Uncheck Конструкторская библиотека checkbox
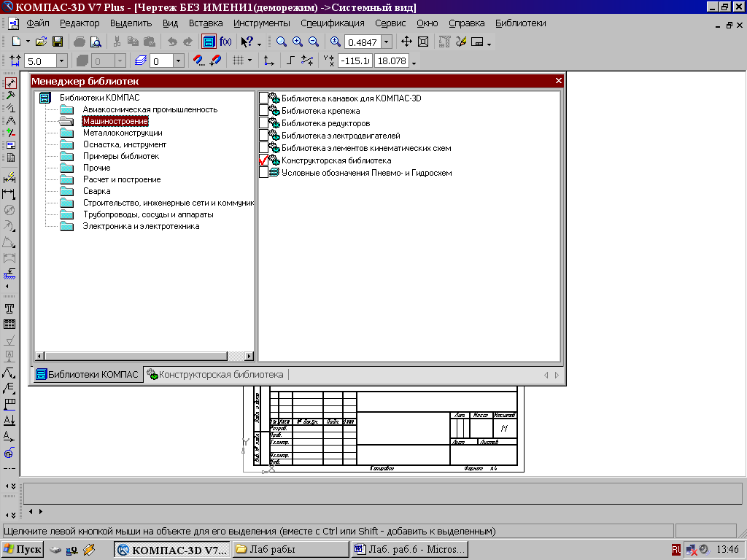 [263, 160]
